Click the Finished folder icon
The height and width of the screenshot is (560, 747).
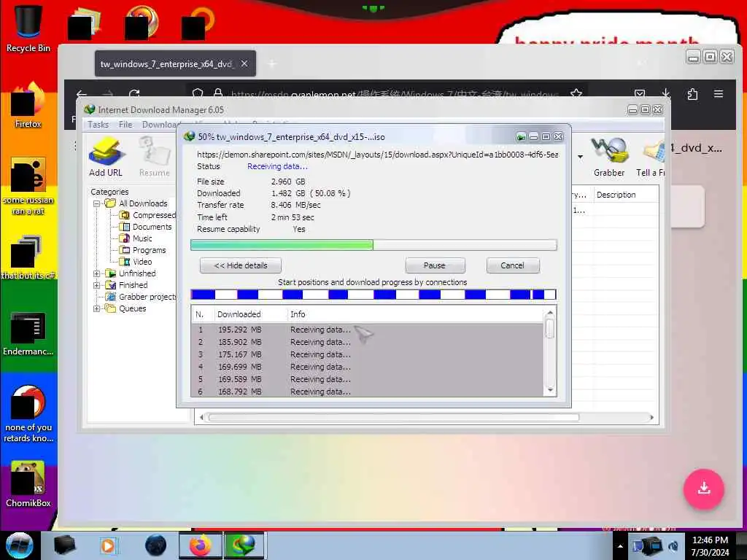111,285
